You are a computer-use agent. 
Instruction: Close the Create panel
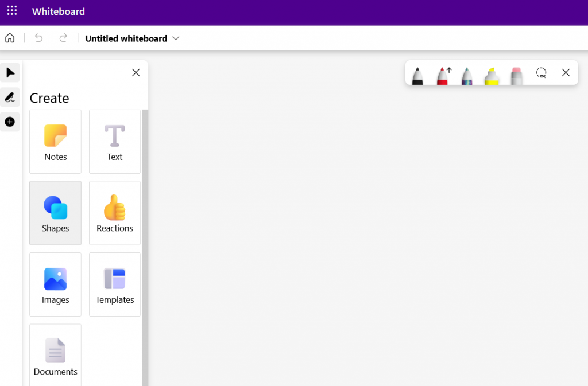pyautogui.click(x=136, y=73)
